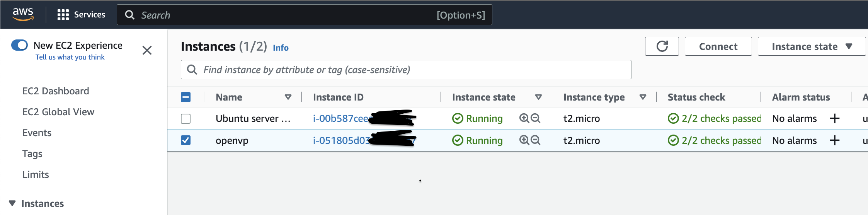Click the Connect button

click(718, 46)
